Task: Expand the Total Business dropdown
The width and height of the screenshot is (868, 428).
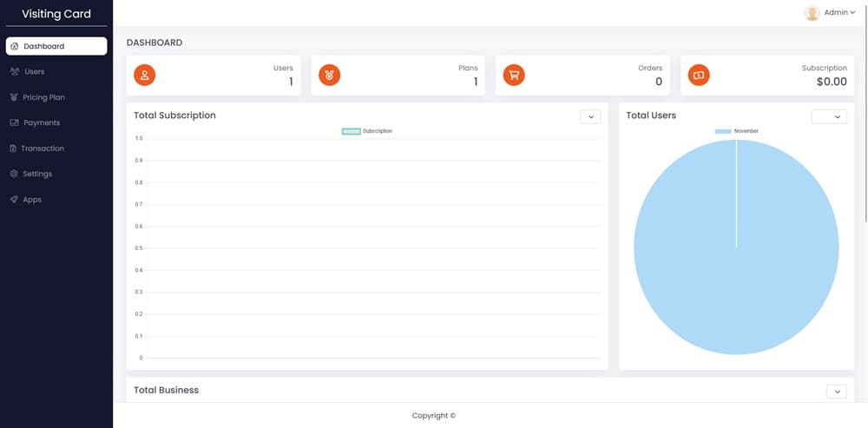Action: pos(836,392)
